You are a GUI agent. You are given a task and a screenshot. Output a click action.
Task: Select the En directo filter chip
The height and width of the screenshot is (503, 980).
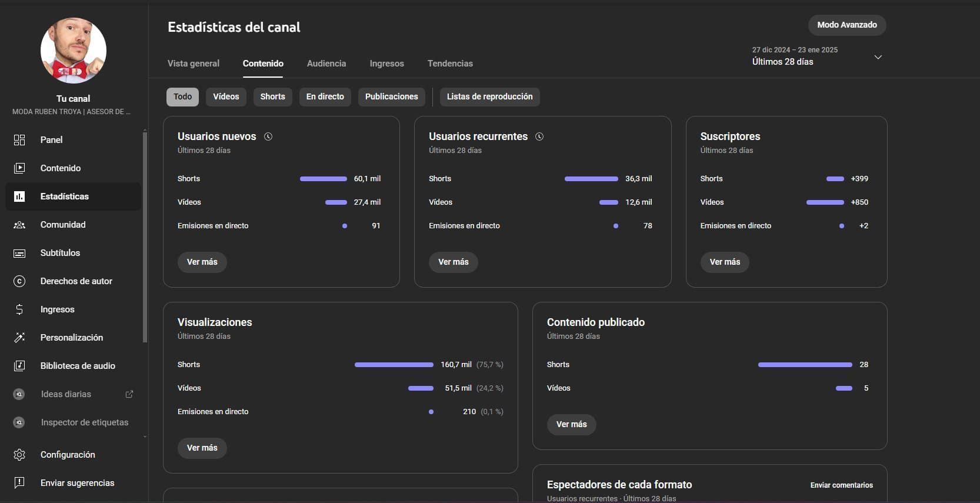325,97
